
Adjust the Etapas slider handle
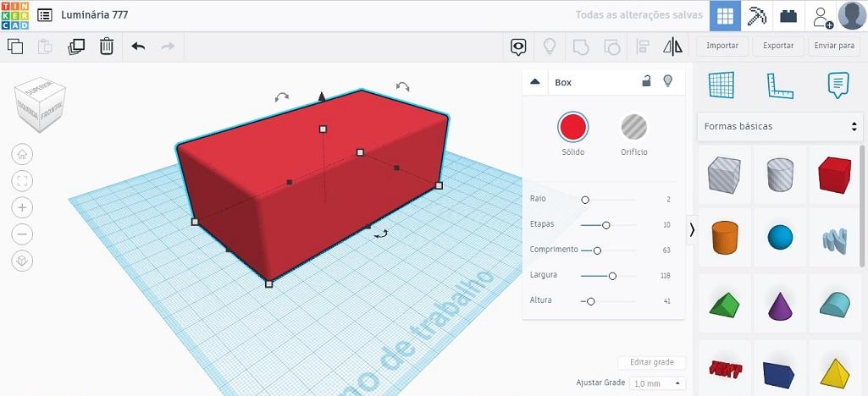pos(606,225)
